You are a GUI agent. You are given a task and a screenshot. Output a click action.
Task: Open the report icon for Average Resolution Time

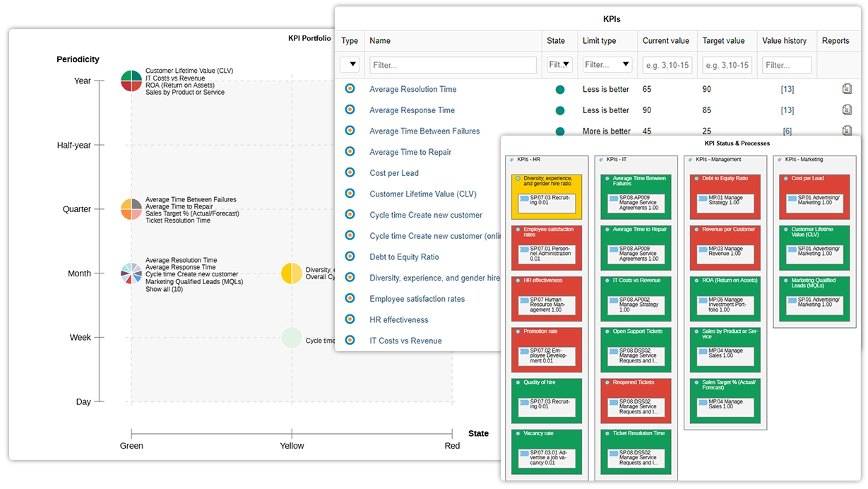847,89
